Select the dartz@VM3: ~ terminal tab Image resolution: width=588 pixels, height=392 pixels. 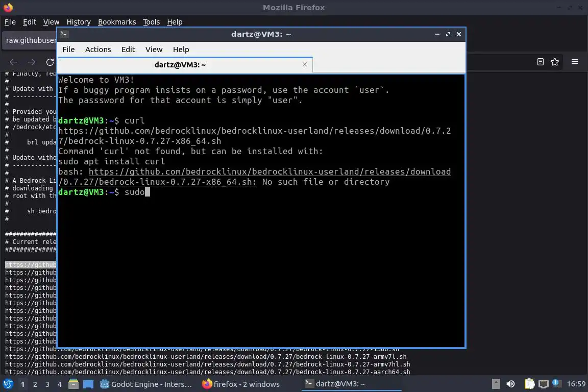pyautogui.click(x=185, y=64)
